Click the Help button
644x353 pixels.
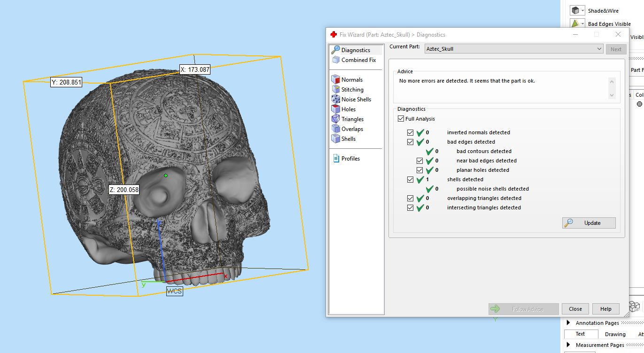pos(605,309)
